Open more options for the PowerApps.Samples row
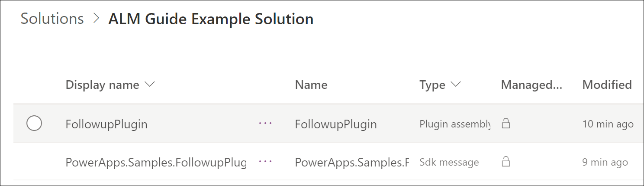This screenshot has height=186, width=644. pos(265,162)
